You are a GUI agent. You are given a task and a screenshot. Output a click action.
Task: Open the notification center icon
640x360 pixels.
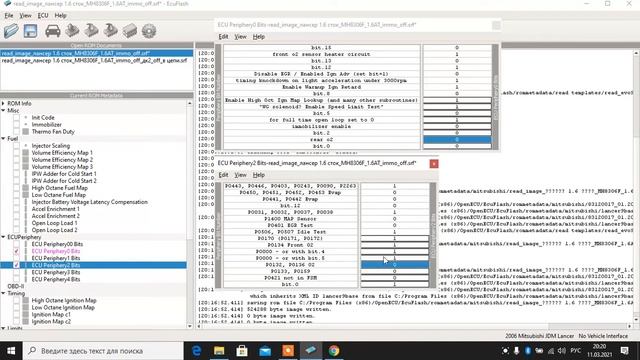click(624, 351)
